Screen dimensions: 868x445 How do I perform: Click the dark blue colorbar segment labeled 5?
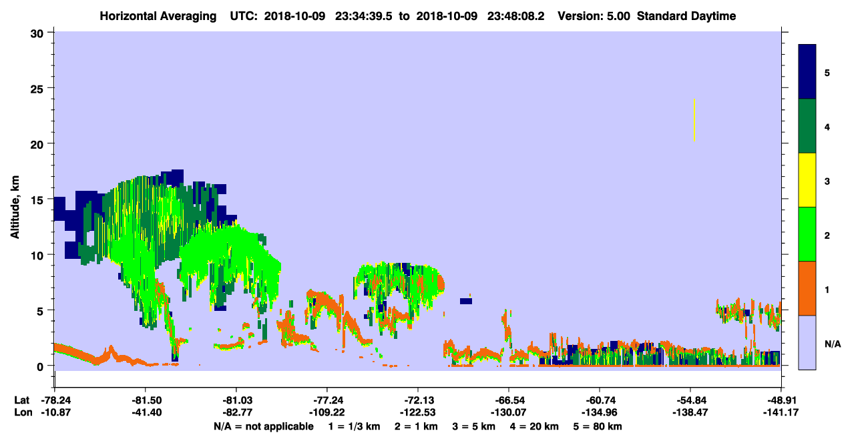coord(807,71)
